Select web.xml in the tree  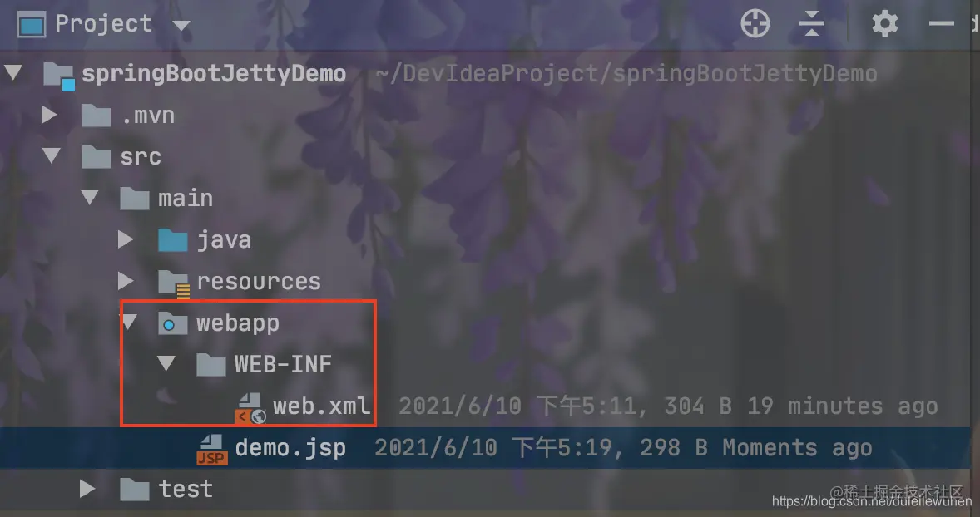click(322, 406)
